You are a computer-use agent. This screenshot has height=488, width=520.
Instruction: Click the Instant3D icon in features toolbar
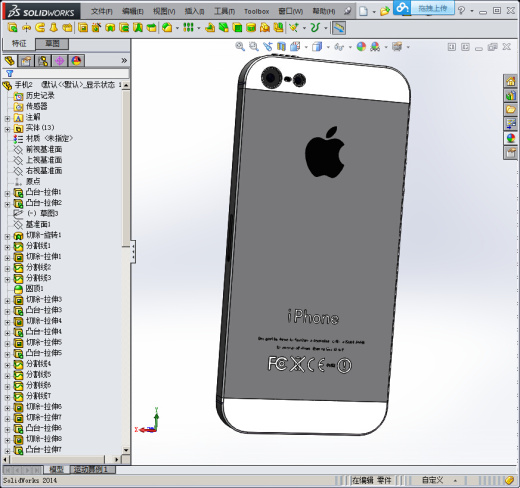click(x=339, y=28)
